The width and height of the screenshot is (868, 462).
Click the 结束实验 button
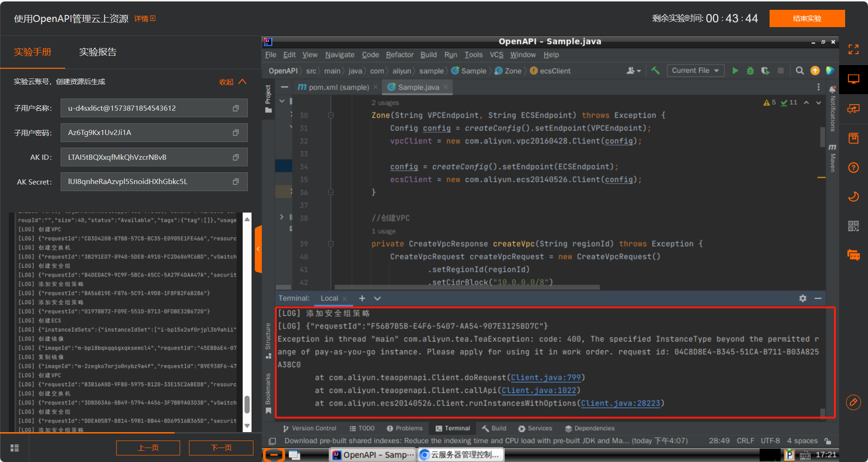pos(807,19)
